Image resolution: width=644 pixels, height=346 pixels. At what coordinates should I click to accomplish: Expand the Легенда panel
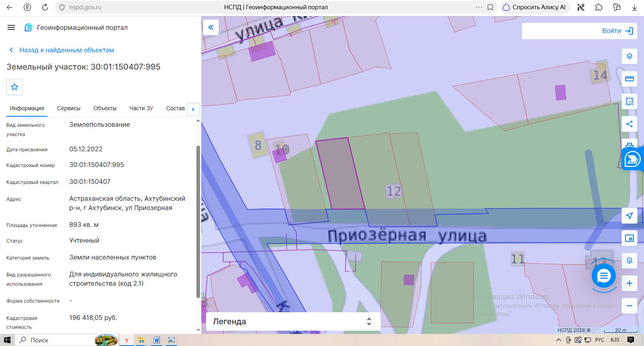[293, 321]
